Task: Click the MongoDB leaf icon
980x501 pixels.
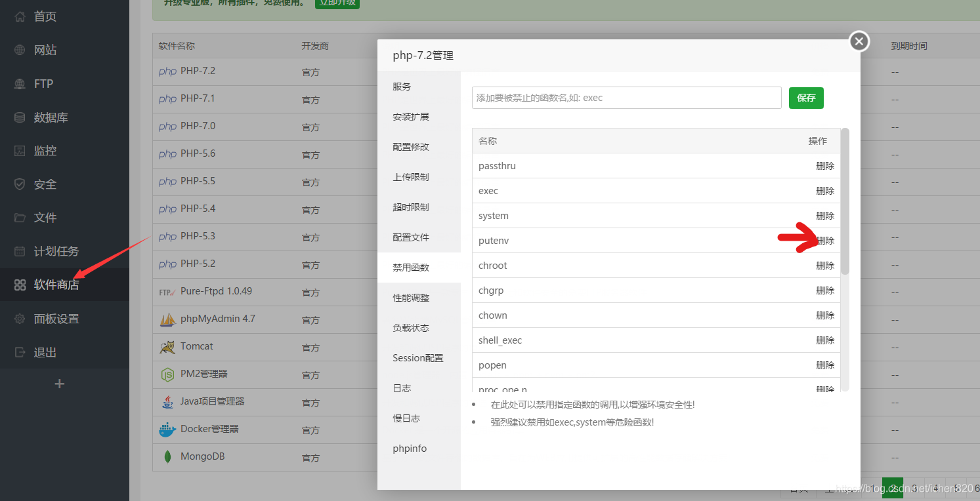Action: tap(167, 457)
